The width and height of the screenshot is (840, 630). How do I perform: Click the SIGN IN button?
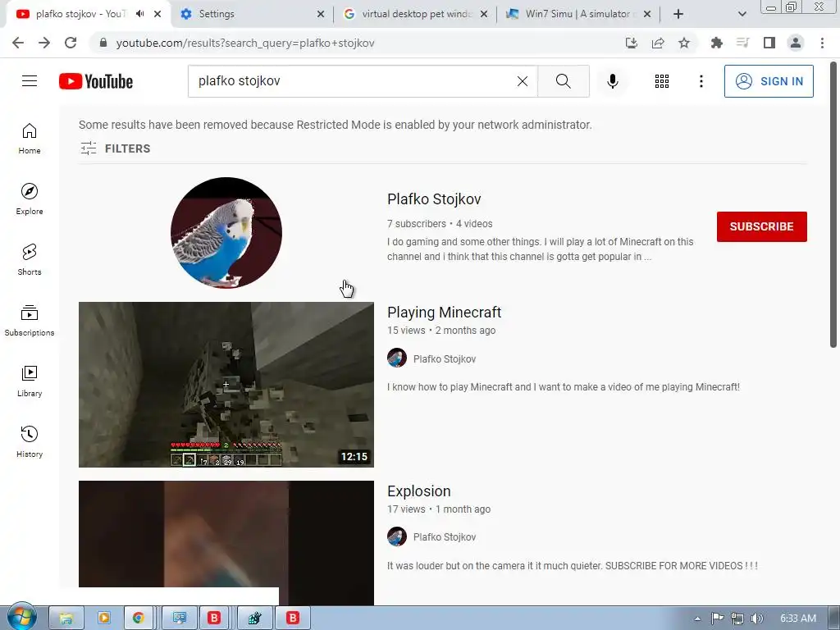pos(769,81)
